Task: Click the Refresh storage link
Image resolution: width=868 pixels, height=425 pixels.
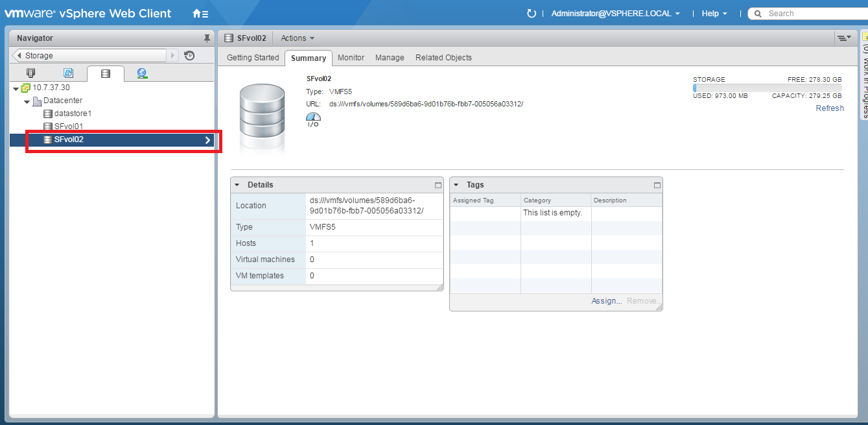Action: [830, 108]
